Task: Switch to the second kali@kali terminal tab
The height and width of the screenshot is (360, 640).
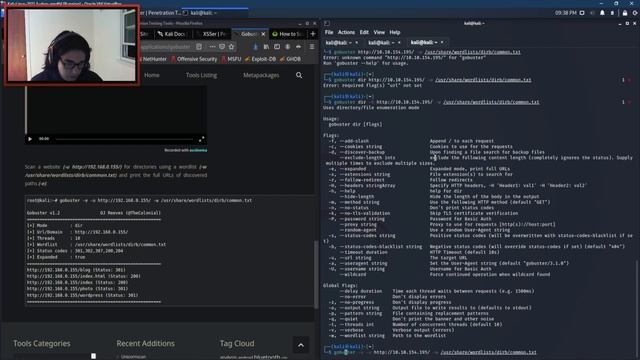Action: pos(381,42)
